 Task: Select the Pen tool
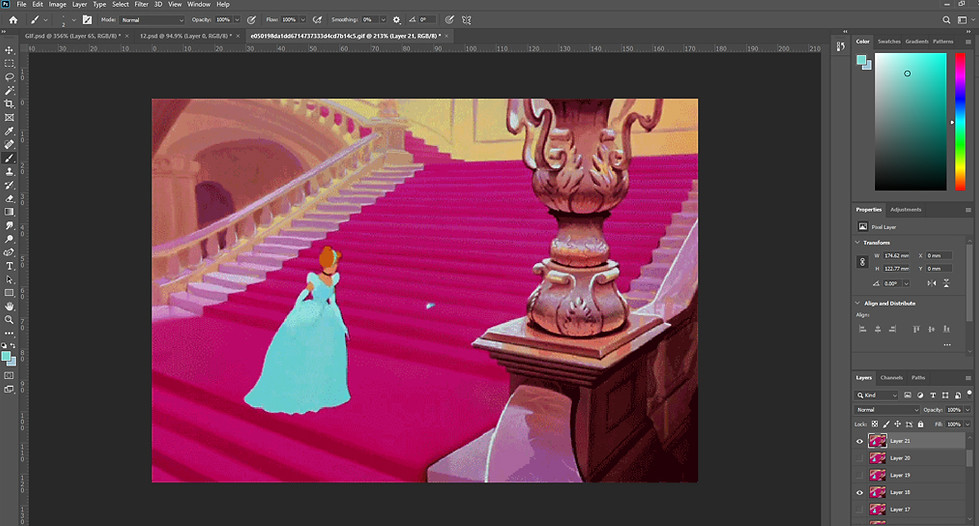pyautogui.click(x=9, y=252)
